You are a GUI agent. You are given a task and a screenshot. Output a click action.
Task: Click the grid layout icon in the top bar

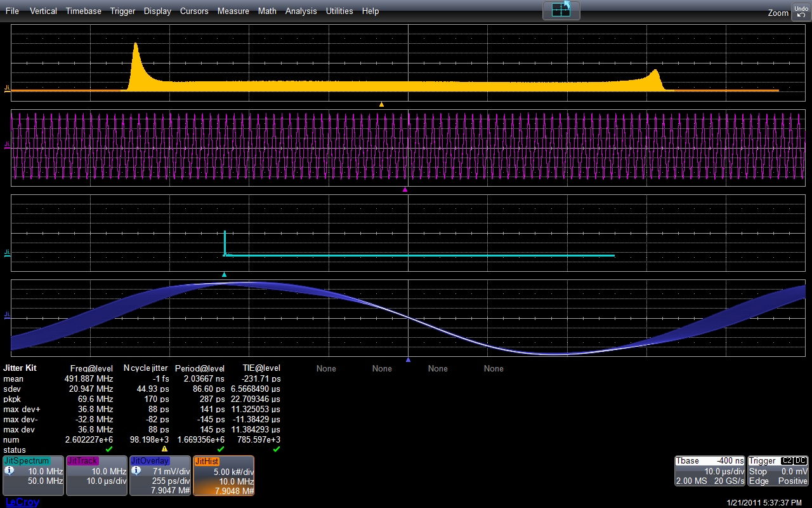coord(561,10)
